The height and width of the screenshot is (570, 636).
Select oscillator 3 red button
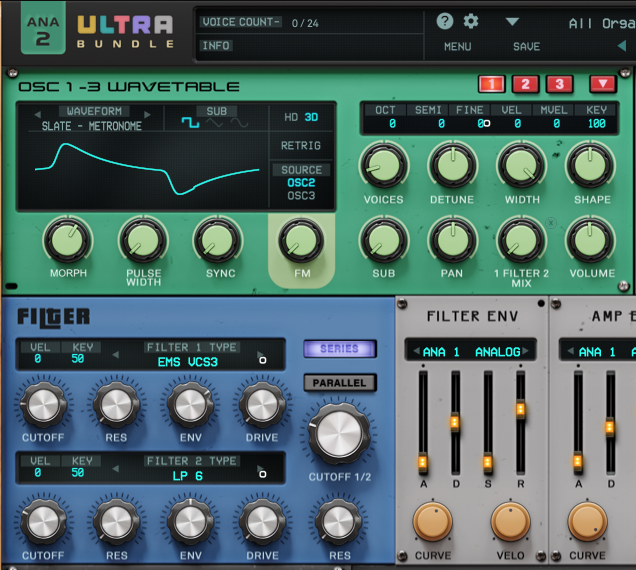(560, 84)
